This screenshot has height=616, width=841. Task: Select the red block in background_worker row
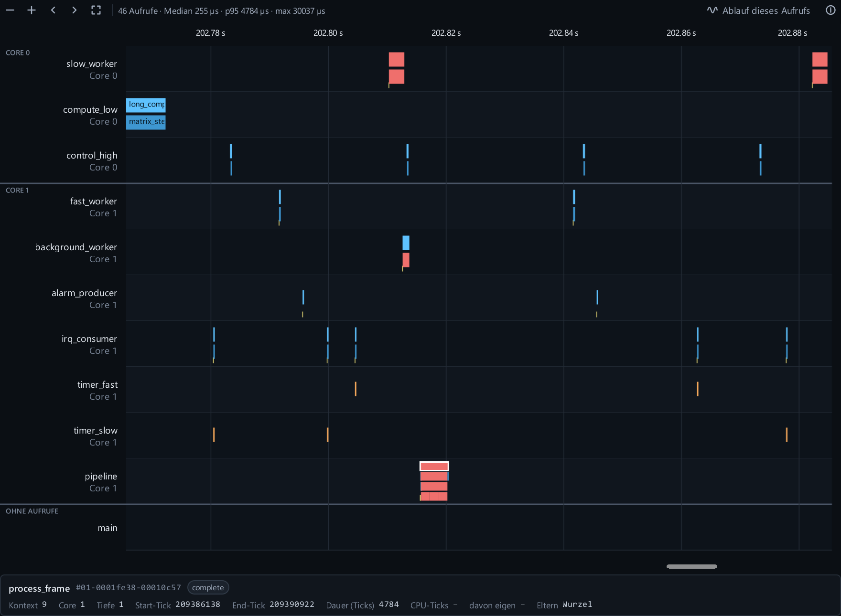point(406,260)
